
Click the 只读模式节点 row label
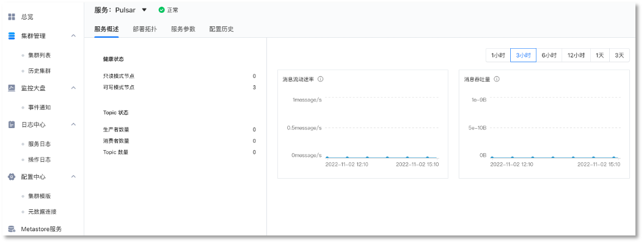click(x=119, y=76)
